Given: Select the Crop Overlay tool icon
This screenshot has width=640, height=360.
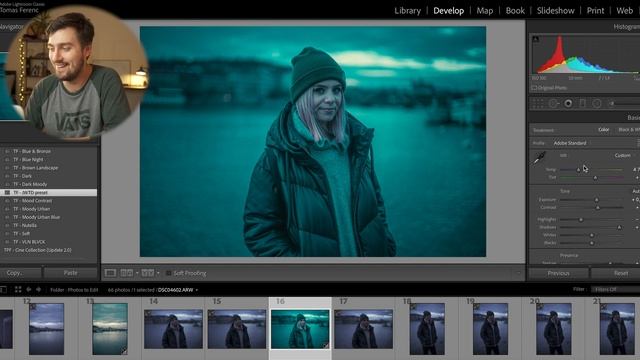Looking at the screenshot, I should pyautogui.click(x=538, y=104).
